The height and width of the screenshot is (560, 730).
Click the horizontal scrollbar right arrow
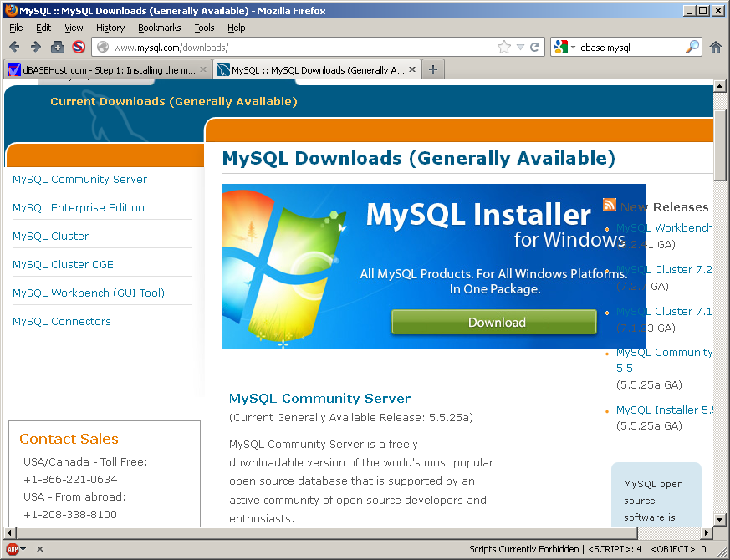point(707,532)
